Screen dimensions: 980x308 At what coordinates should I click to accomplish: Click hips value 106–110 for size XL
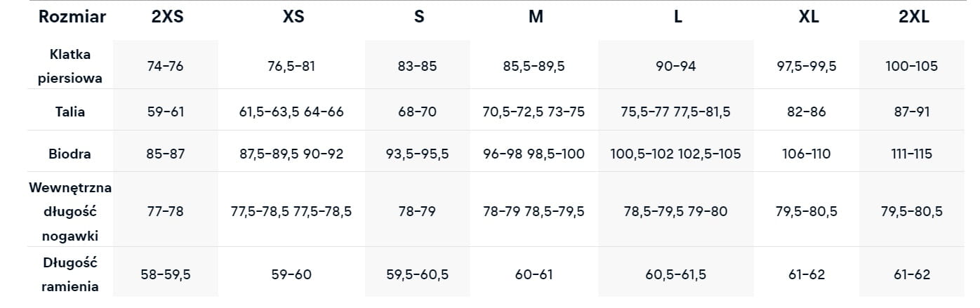(807, 154)
